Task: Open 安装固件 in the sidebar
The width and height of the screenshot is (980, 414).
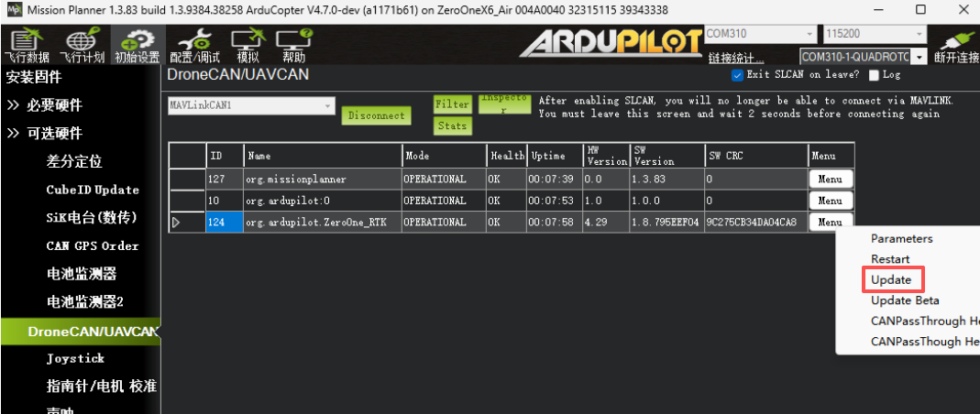Action: (34, 78)
